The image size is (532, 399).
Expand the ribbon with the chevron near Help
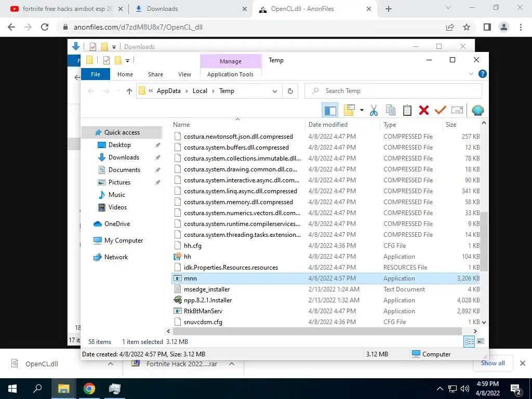471,74
